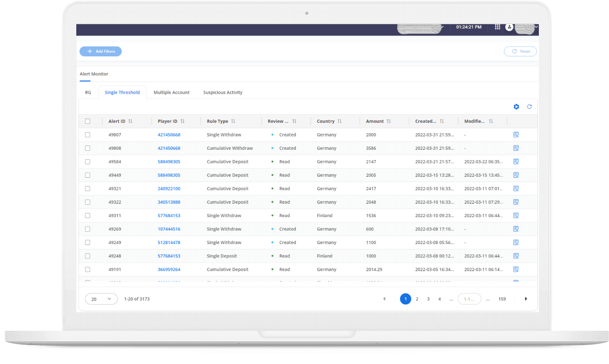Open details icon for alert 49807

point(516,135)
